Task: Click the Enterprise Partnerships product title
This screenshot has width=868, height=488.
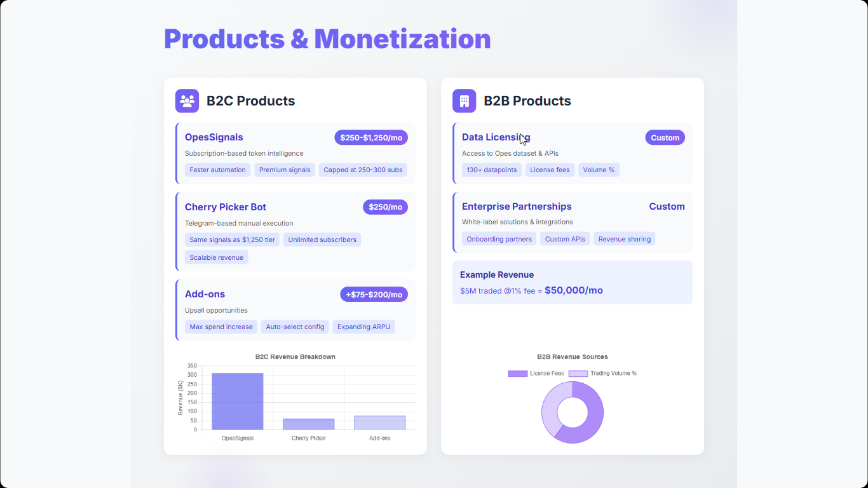Action: pyautogui.click(x=517, y=207)
